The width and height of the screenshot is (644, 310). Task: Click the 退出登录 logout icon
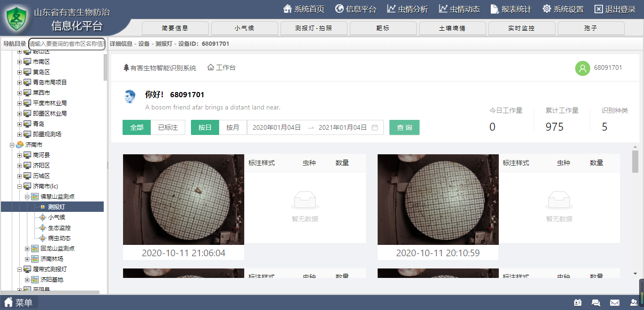pos(599,9)
